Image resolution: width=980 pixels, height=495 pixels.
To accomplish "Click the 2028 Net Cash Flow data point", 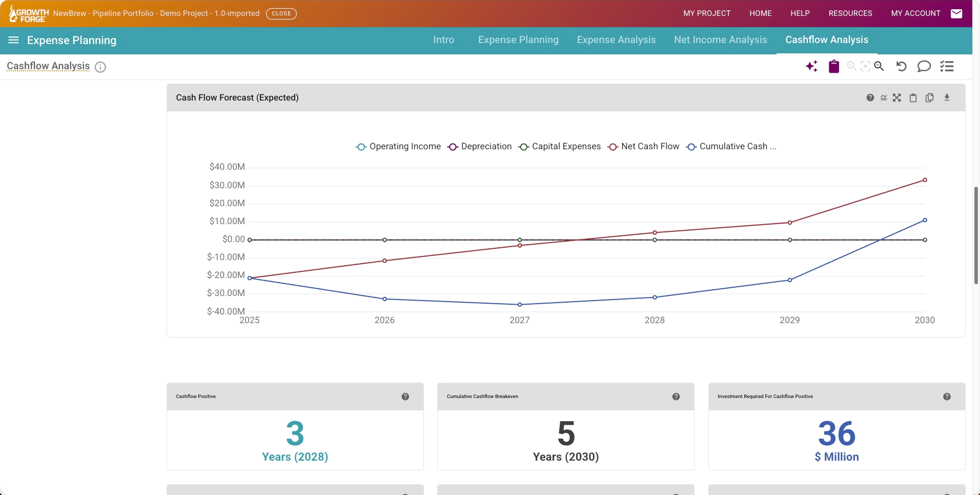I will click(x=655, y=233).
